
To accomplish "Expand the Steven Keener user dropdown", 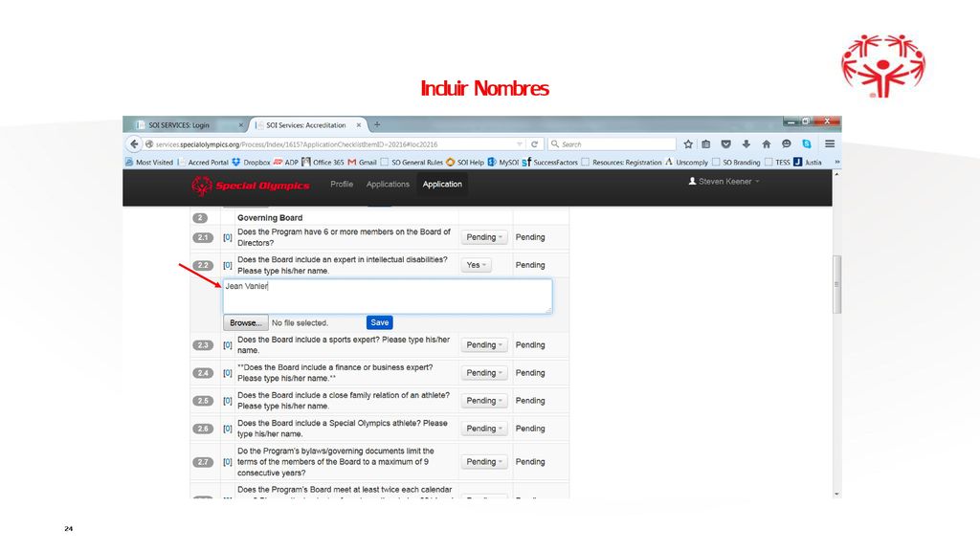I will [724, 181].
